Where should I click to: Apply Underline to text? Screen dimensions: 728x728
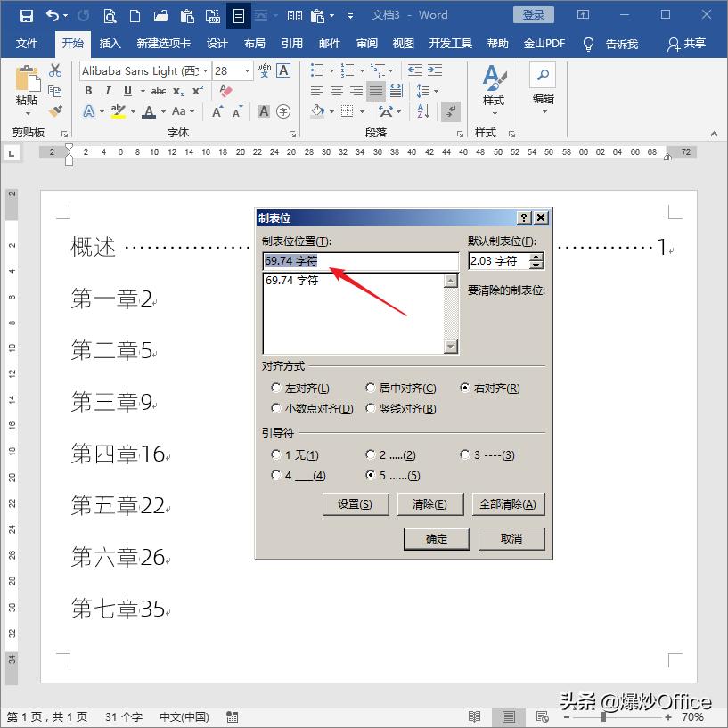coord(127,90)
